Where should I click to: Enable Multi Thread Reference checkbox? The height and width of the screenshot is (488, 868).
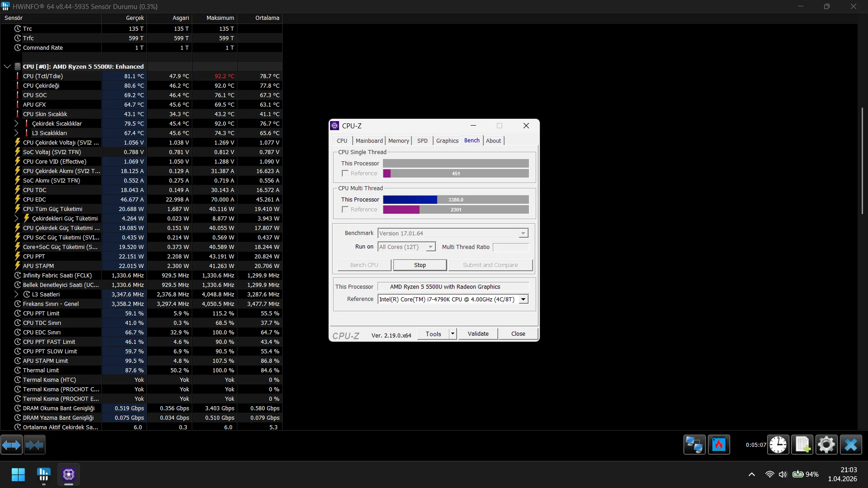(x=345, y=210)
